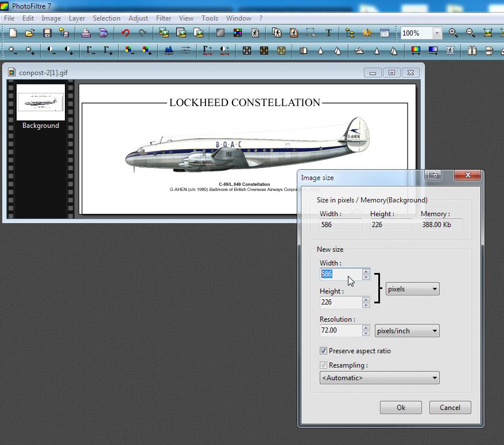Open an image file from disk

(x=30, y=33)
